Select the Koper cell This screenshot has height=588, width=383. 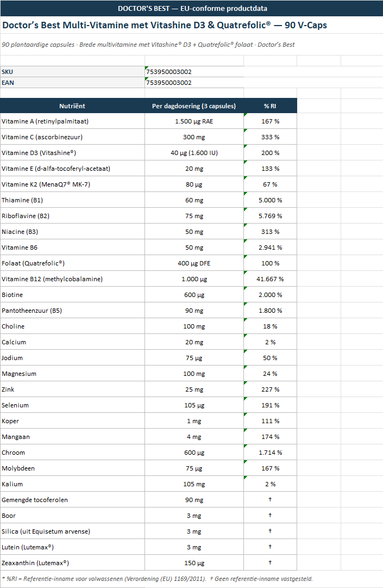tap(72, 420)
